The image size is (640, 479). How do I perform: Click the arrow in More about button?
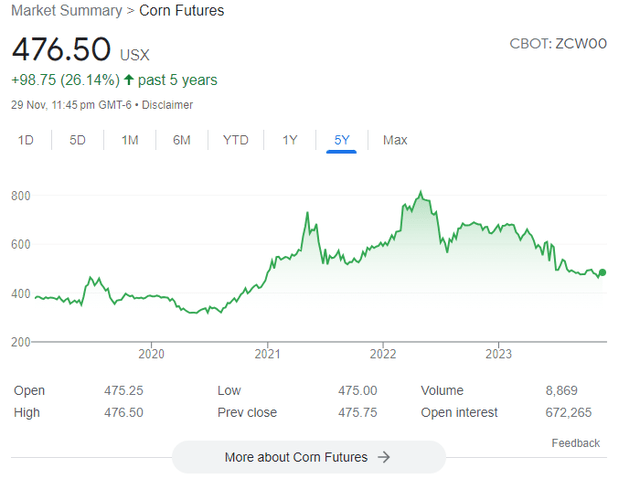click(383, 457)
